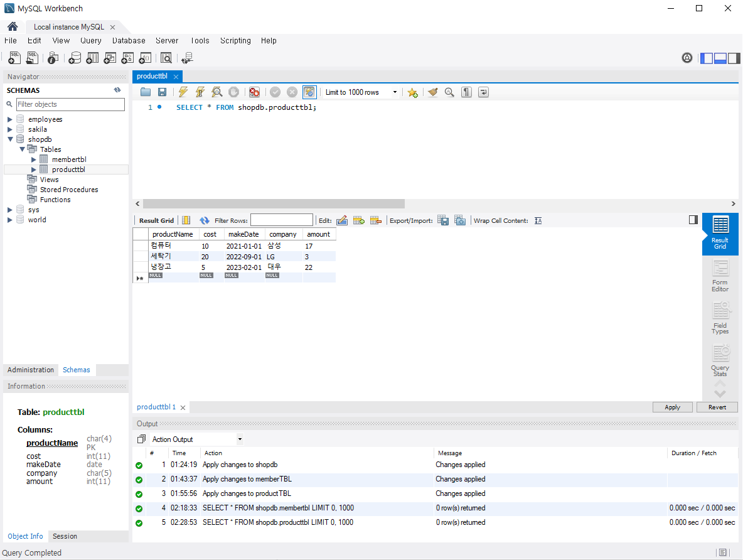
Task: Click the Revert button
Action: pyautogui.click(x=717, y=407)
